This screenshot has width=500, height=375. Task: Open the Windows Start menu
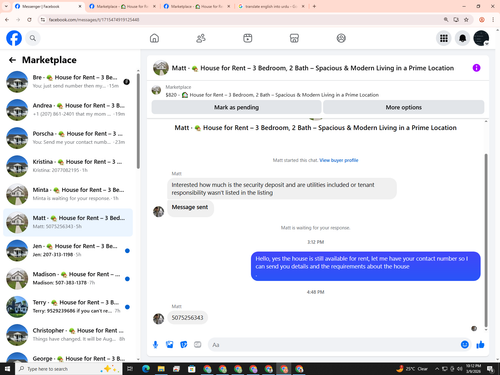(x=7, y=369)
